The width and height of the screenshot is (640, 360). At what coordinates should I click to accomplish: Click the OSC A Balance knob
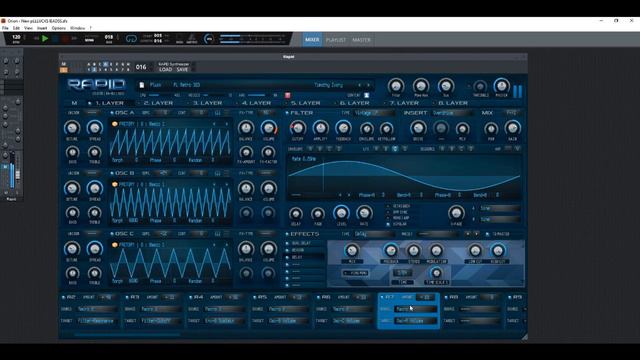[246, 128]
